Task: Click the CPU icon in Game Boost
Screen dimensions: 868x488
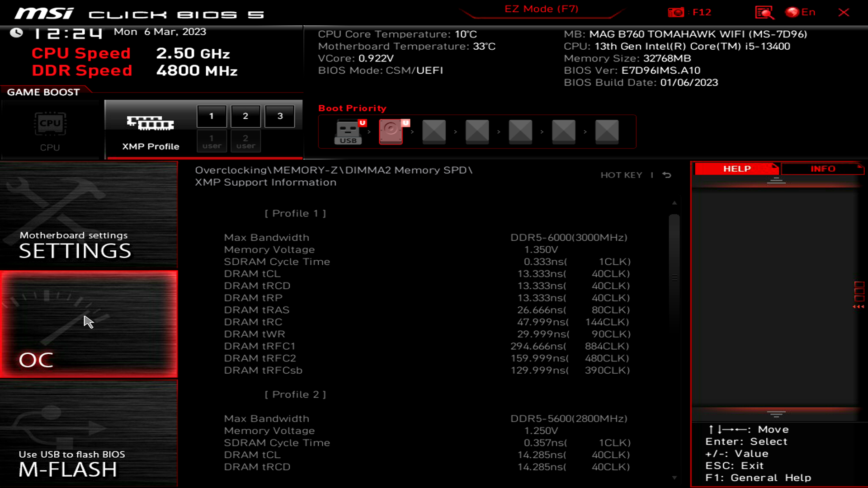Action: 49,123
